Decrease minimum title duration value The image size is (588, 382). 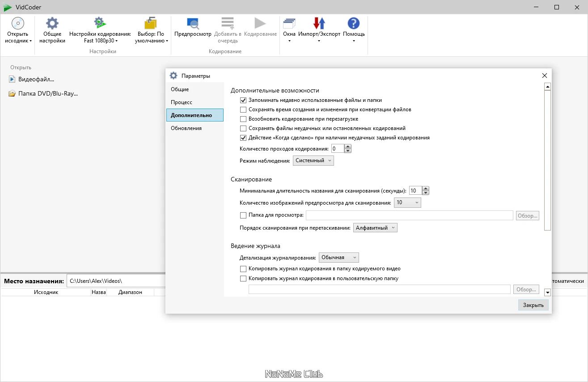coord(426,193)
